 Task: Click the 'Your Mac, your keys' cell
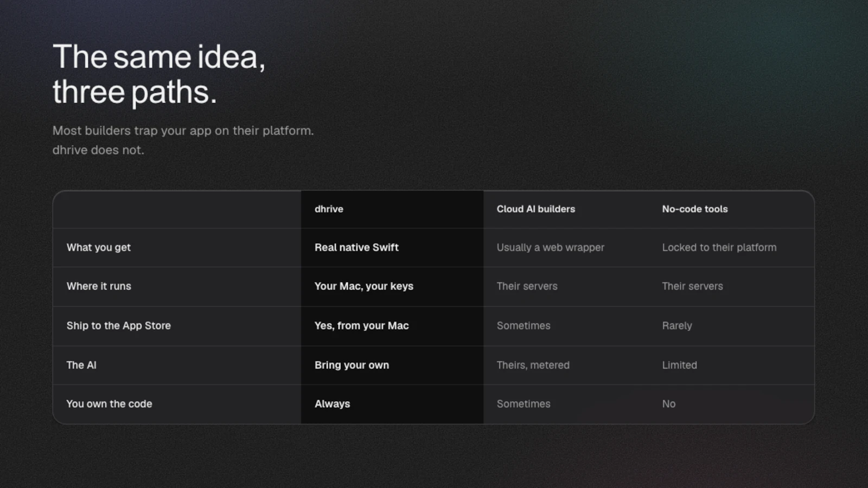[364, 286]
